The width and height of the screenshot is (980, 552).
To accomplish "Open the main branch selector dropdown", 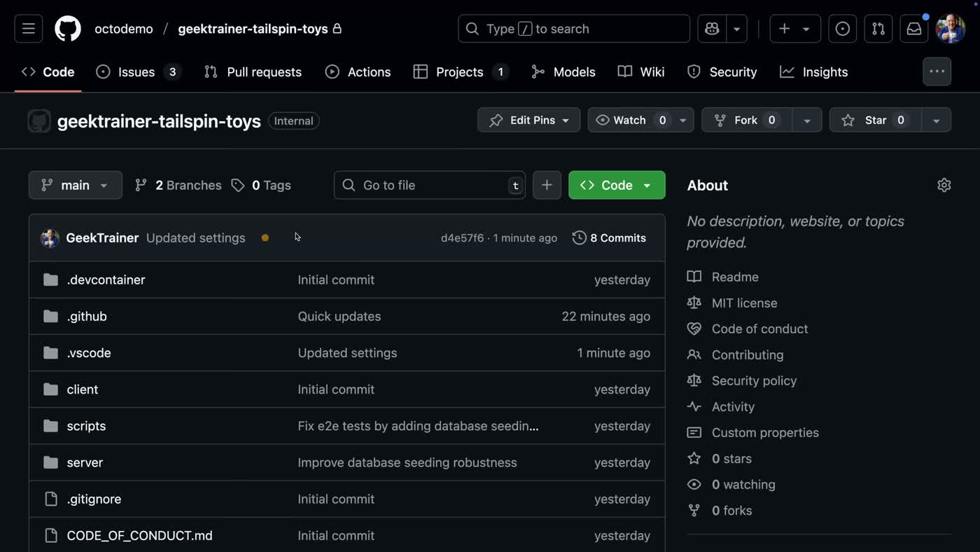I will tap(76, 185).
